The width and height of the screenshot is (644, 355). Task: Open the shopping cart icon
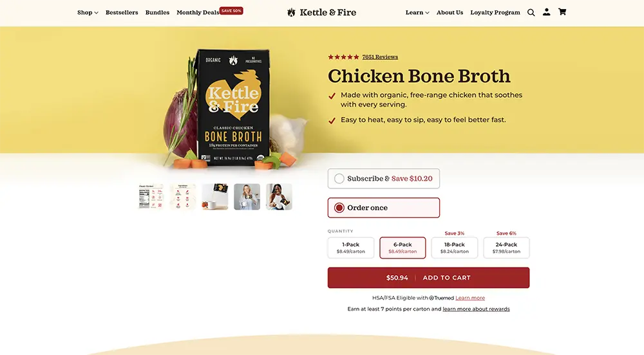[x=562, y=12]
